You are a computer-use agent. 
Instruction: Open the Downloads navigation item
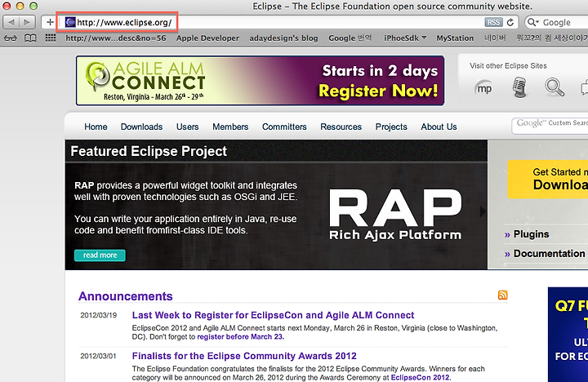[x=141, y=127]
